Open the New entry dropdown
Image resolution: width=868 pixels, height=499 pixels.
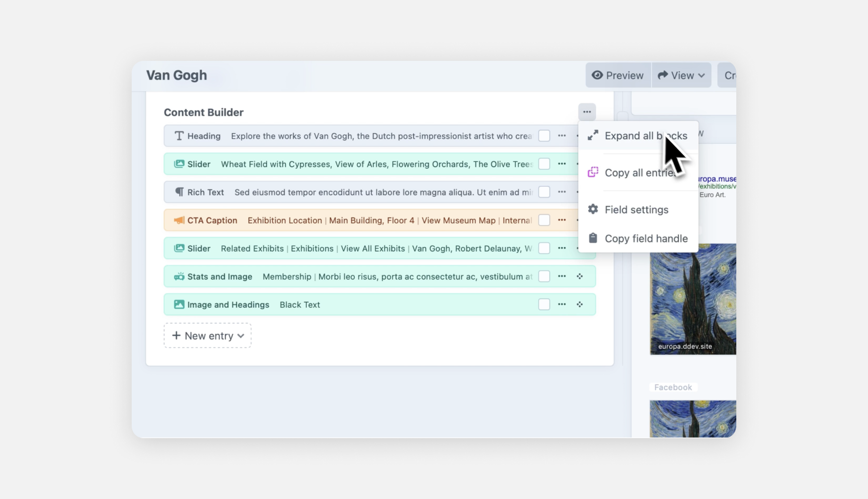pyautogui.click(x=208, y=336)
